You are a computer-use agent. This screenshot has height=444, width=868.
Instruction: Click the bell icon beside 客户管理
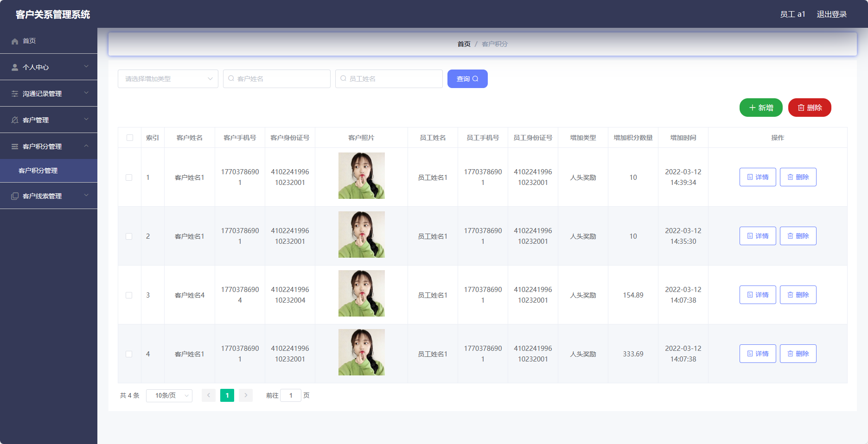pyautogui.click(x=15, y=121)
